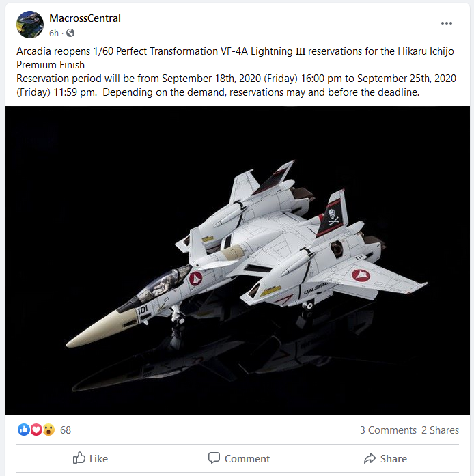
Task: Click the speech bubble icon beside Comment
Action: pyautogui.click(x=214, y=458)
